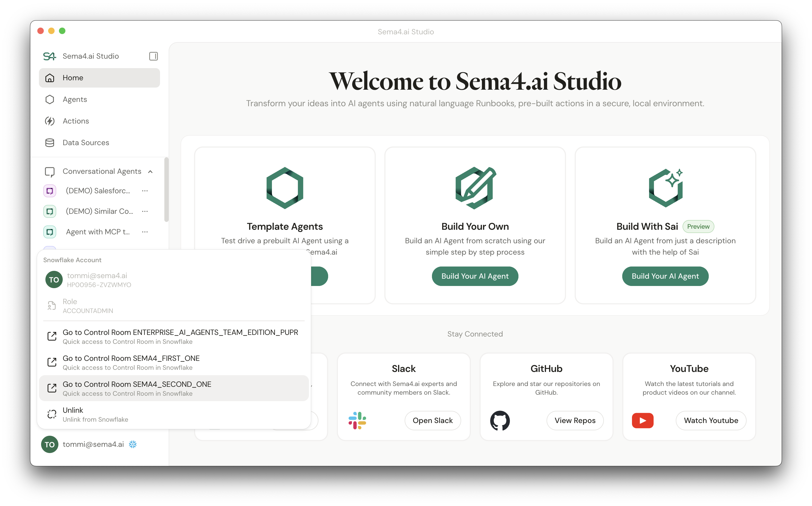Click the Actions lightning bolt icon
The width and height of the screenshot is (812, 506).
(x=50, y=121)
